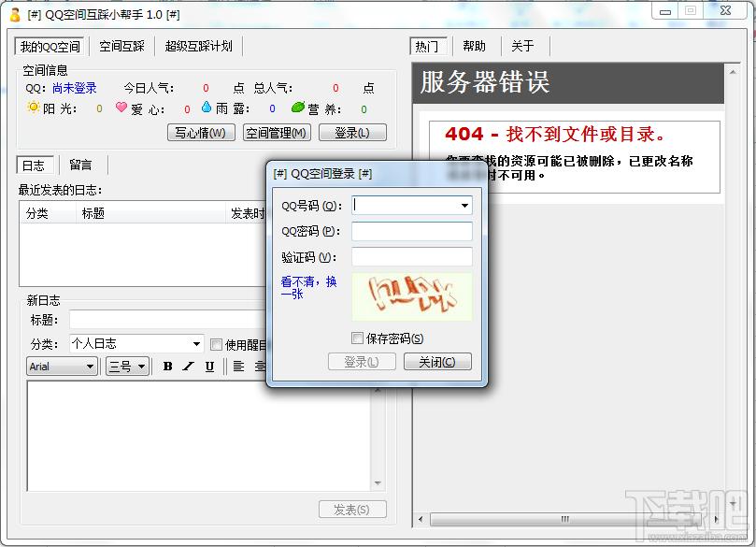Click the editor scrollbar down arrow
756x547 pixels.
click(x=378, y=482)
